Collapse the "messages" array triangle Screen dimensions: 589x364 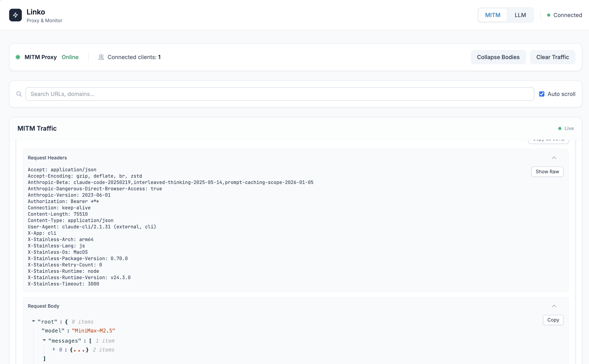(44, 340)
